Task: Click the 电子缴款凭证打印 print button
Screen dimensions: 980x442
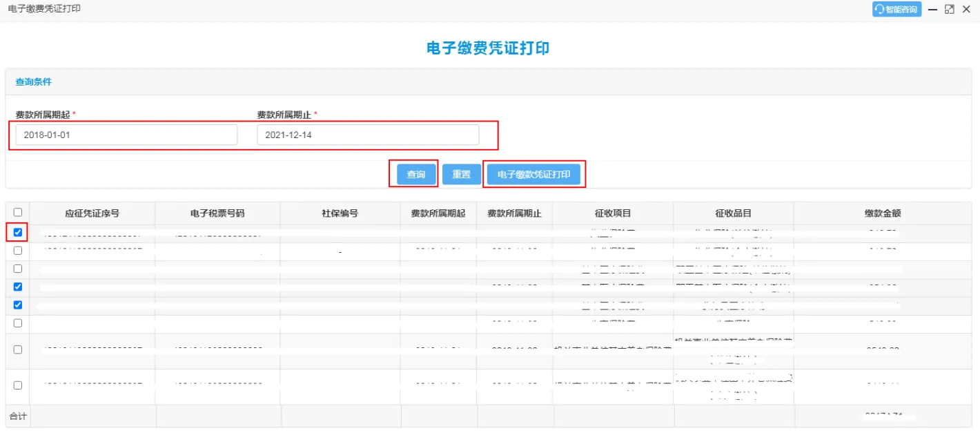Action: (x=533, y=175)
